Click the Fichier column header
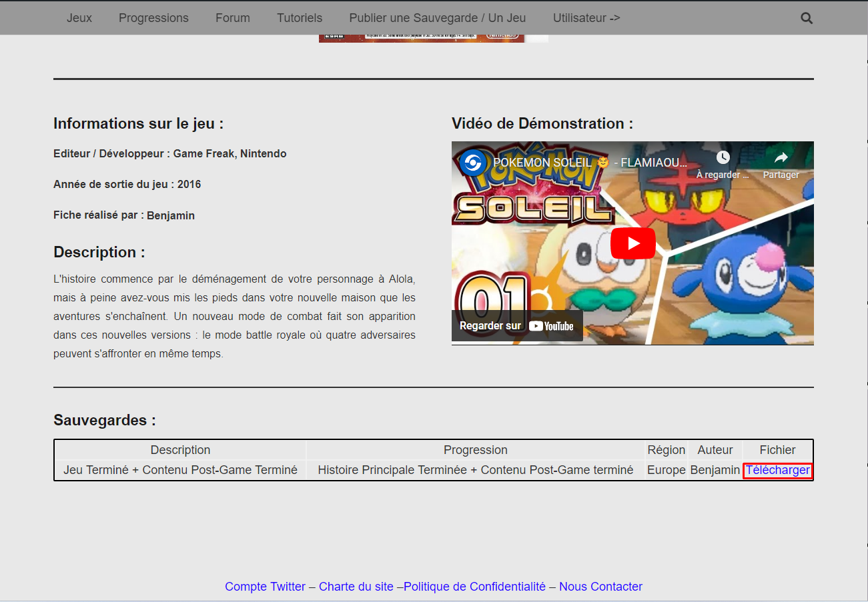This screenshot has height=602, width=868. (778, 450)
